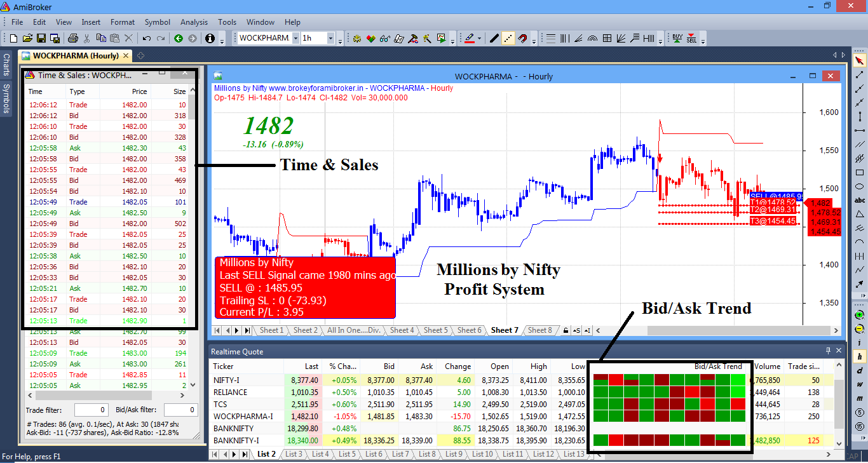This screenshot has height=463, width=868.
Task: Open the Charts side panel tab
Action: tap(6, 65)
